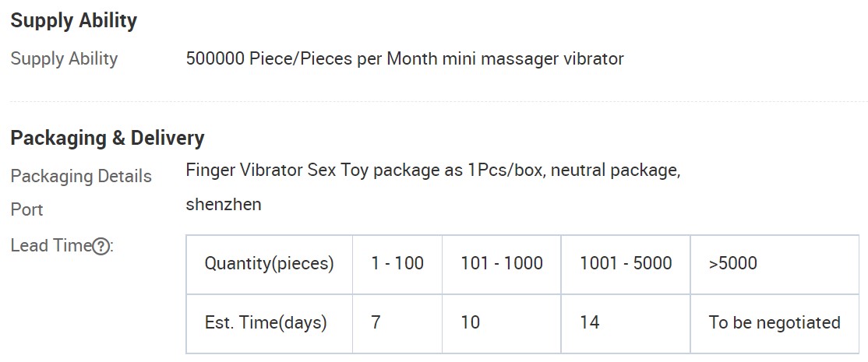Image resolution: width=868 pixels, height=362 pixels.
Task: Click the 10 days lead time cell
Action: click(502, 323)
